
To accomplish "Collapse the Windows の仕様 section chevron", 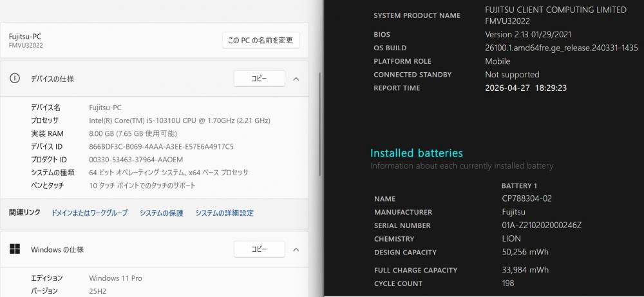I will (x=296, y=250).
